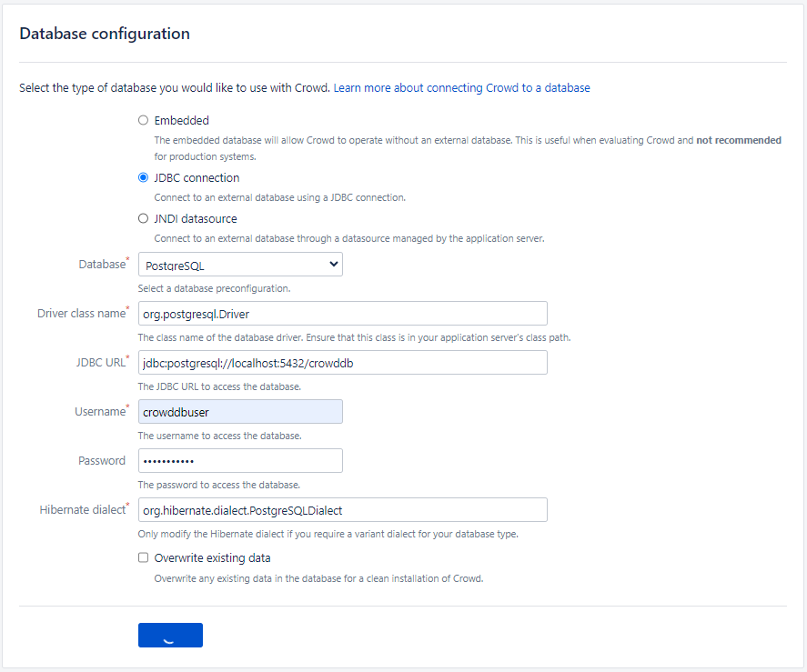Open the Database PostgreSQL dropdown
This screenshot has width=807, height=672.
click(x=240, y=265)
